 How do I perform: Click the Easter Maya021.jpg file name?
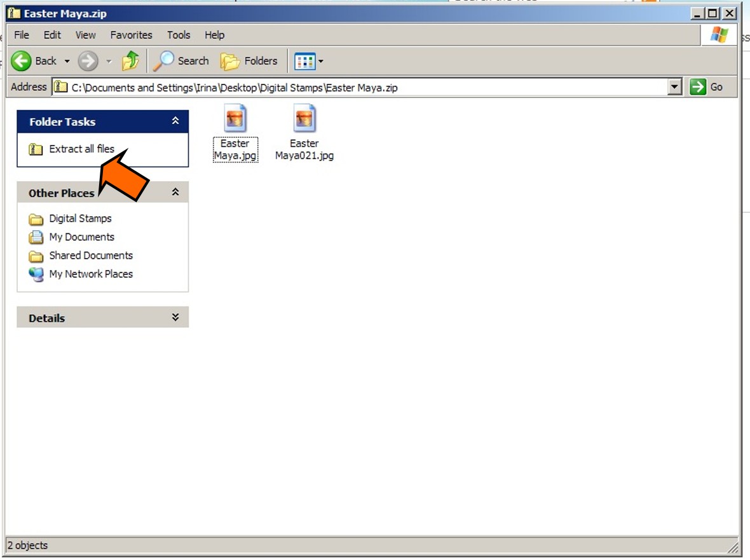click(304, 149)
